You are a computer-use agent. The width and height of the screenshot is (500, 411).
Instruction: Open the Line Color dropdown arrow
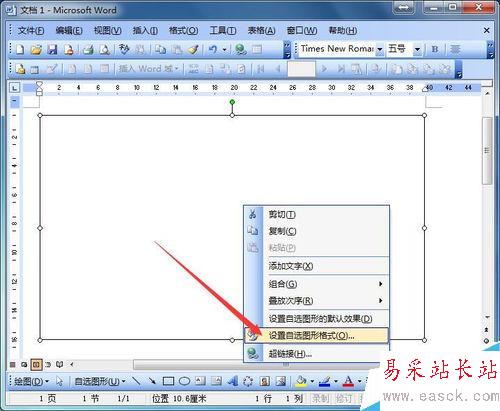pos(336,381)
